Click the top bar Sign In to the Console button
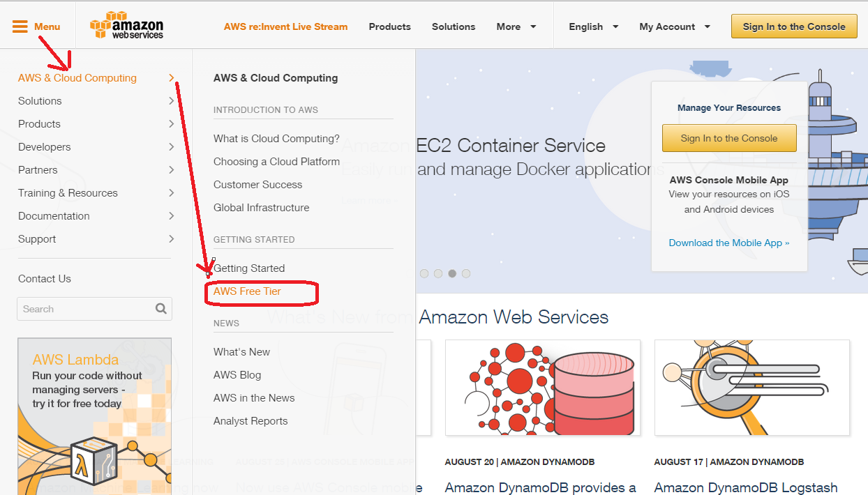 tap(794, 26)
